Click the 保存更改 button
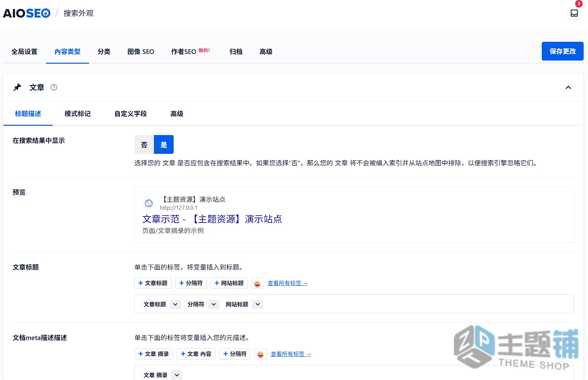Viewport: 588px width, 380px height. point(562,51)
